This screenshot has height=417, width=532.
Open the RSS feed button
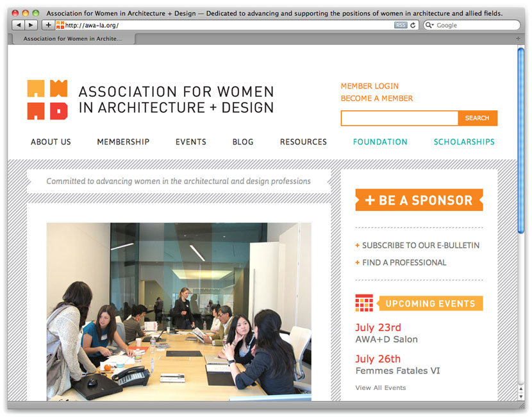[x=401, y=25]
